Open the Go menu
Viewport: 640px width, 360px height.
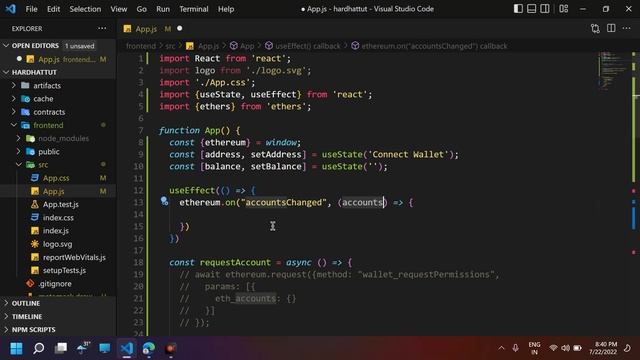coord(141,9)
